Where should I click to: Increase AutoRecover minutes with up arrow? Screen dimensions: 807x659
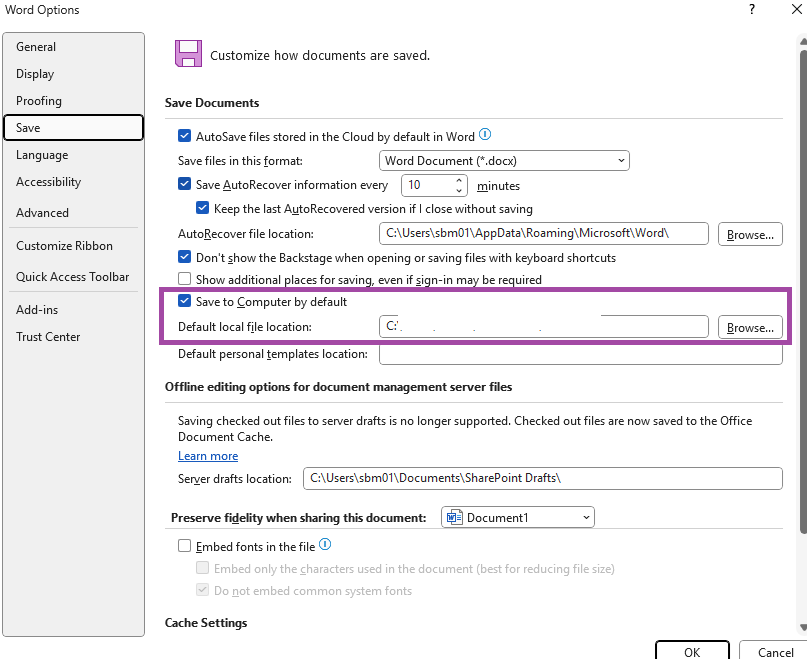click(459, 181)
